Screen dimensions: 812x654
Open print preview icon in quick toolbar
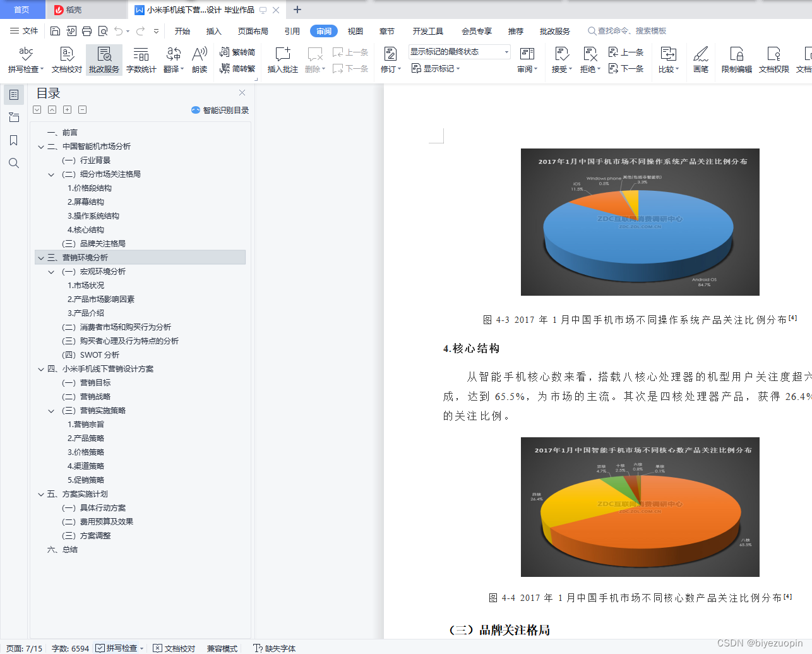click(103, 31)
